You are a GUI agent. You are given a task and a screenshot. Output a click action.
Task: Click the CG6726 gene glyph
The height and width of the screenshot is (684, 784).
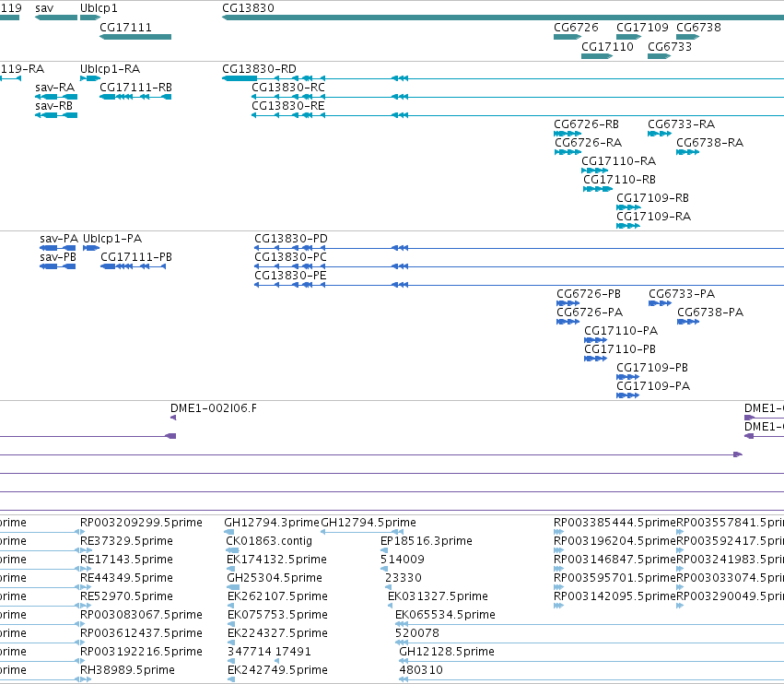[x=568, y=37]
